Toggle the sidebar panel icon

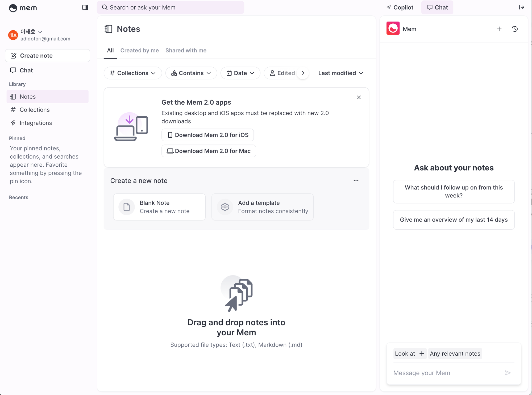[x=85, y=7]
